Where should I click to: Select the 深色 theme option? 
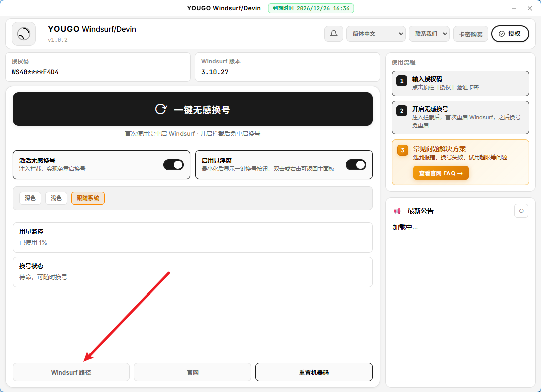tap(30, 198)
